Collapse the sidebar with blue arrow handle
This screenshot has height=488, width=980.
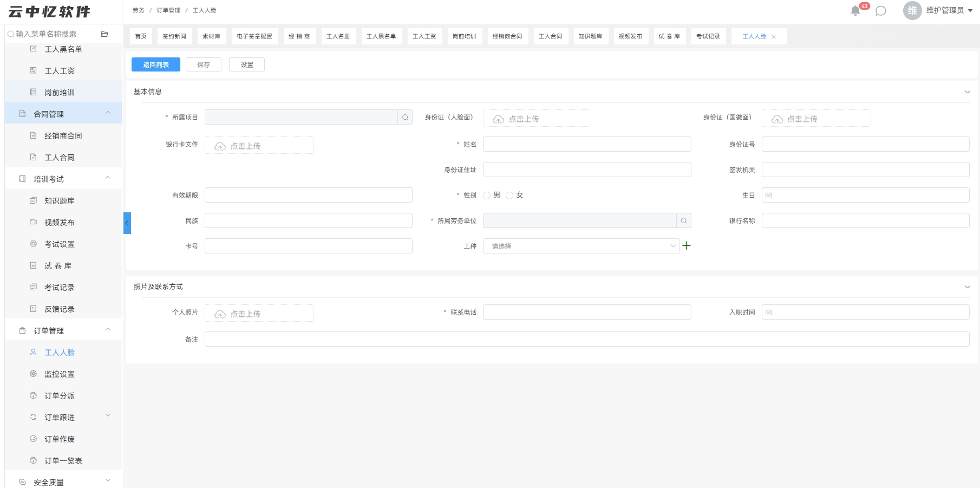127,223
